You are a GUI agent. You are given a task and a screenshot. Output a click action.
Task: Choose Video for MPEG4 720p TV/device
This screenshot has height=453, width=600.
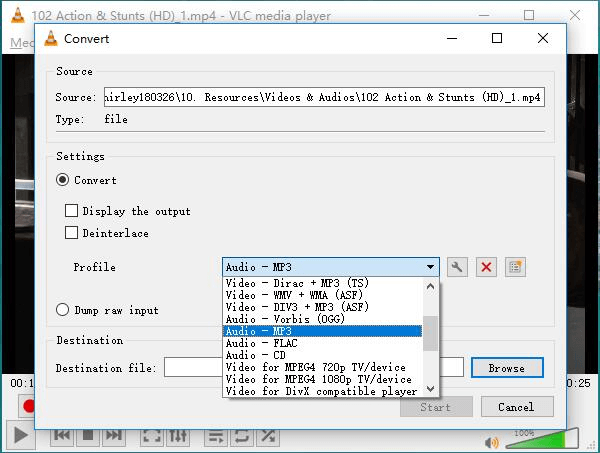click(323, 367)
